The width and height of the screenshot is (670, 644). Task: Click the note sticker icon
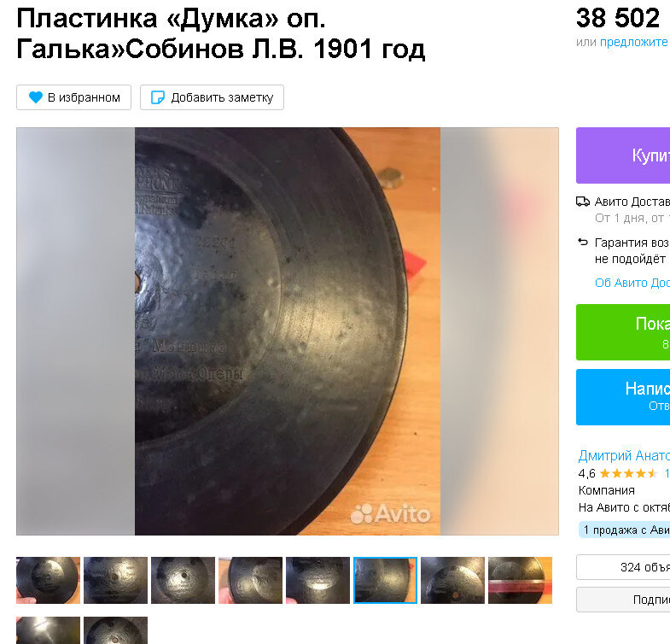pos(158,97)
